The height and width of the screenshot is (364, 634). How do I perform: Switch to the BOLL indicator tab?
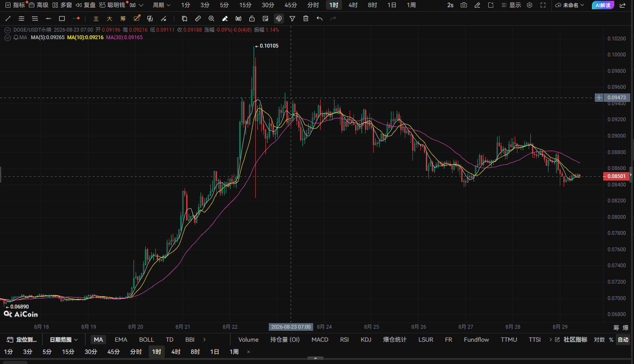coord(147,340)
